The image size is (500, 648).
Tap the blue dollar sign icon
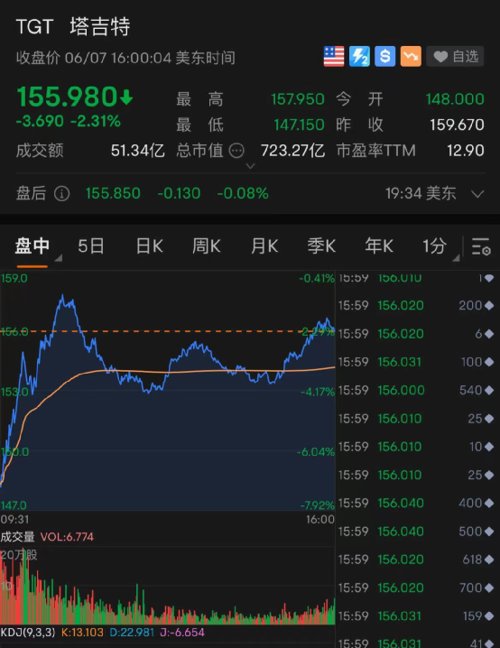pyautogui.click(x=385, y=56)
